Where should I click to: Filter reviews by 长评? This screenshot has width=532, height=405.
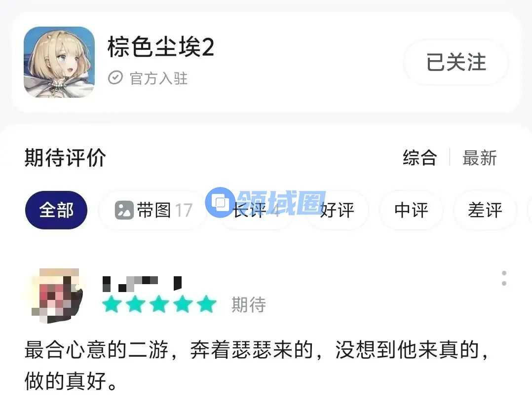pyautogui.click(x=255, y=210)
